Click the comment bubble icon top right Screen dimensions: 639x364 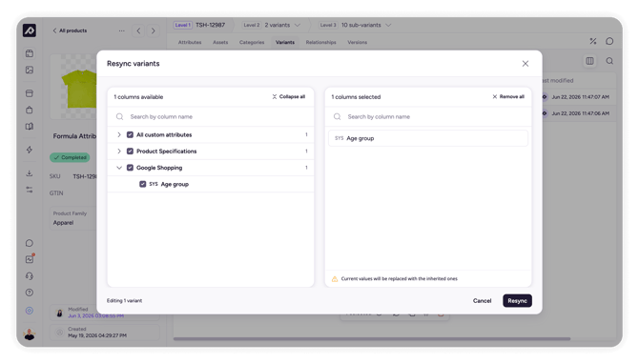(x=609, y=41)
